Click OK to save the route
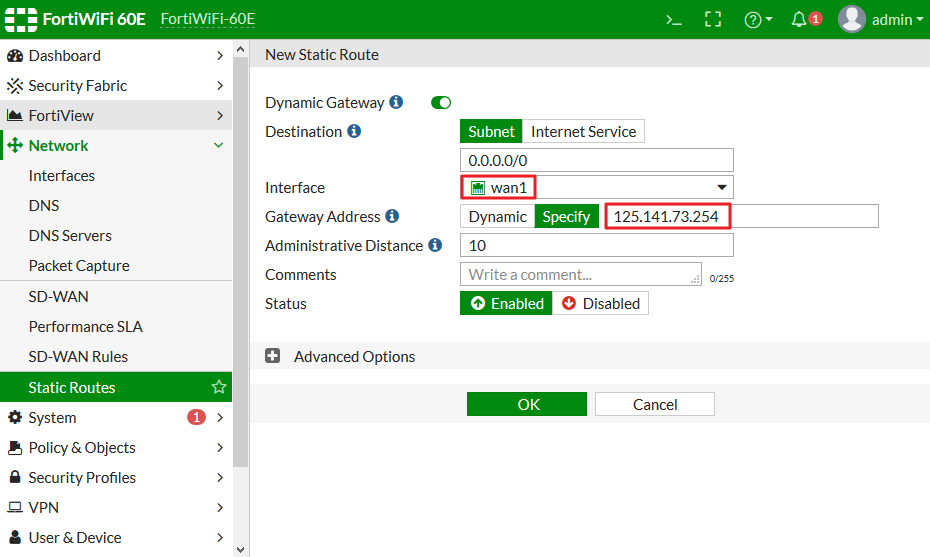 tap(527, 404)
